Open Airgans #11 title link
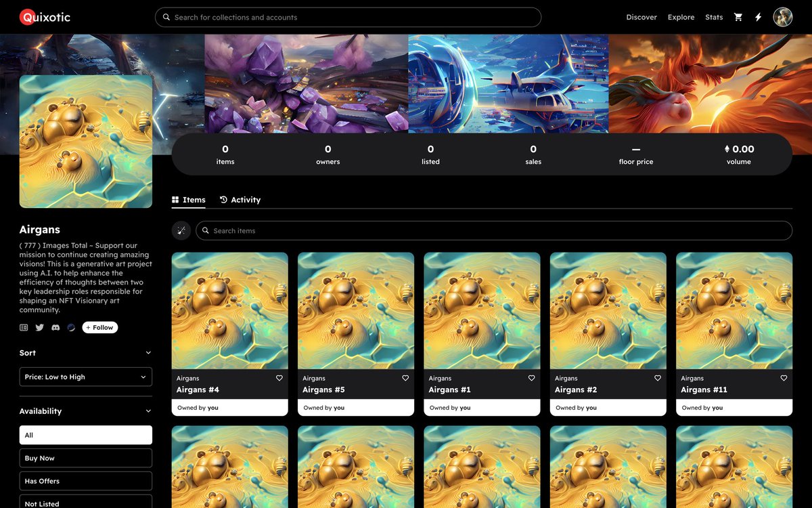Screen dimensions: 812x508 (x=704, y=389)
